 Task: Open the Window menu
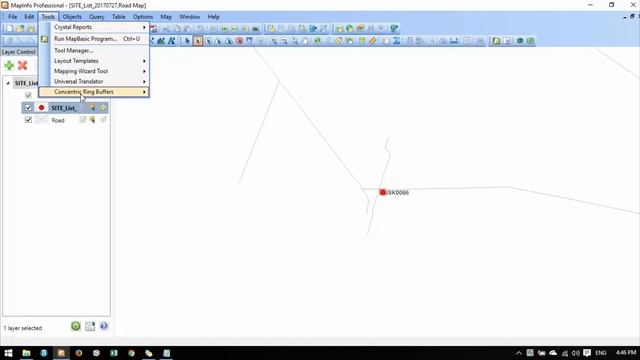tap(190, 17)
